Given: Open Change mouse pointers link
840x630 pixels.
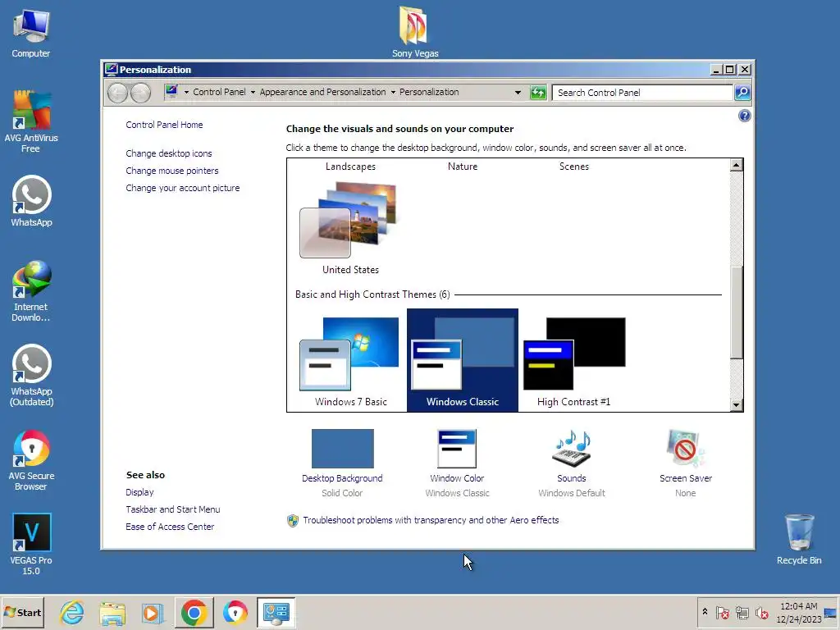Looking at the screenshot, I should [172, 171].
